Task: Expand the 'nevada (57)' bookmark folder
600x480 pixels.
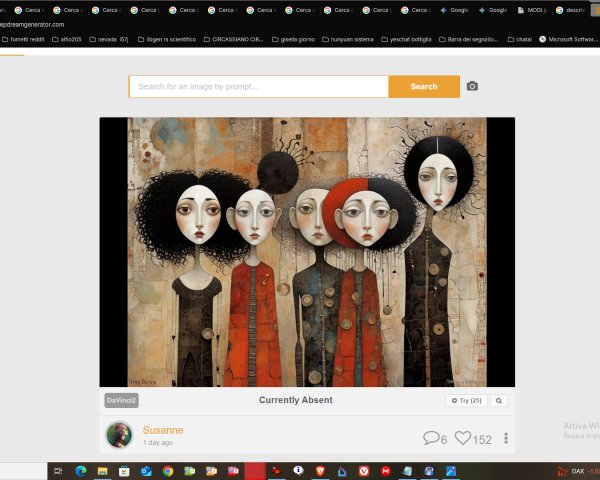Action: 106,39
